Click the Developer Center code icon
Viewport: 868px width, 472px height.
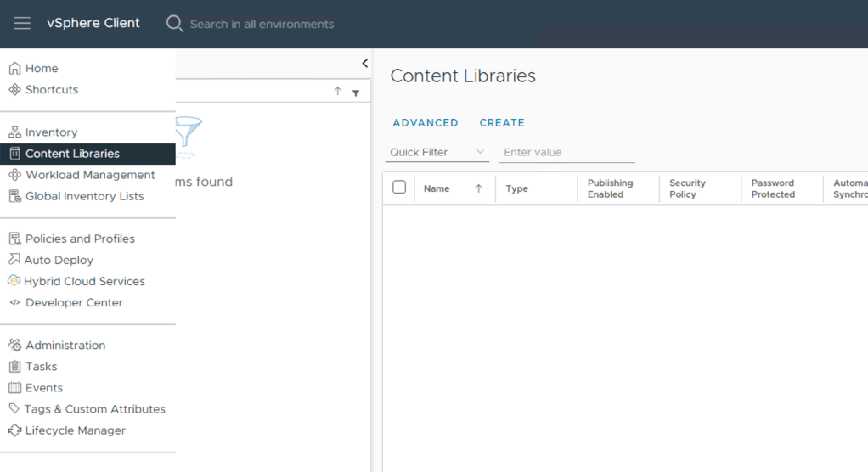pyautogui.click(x=14, y=302)
